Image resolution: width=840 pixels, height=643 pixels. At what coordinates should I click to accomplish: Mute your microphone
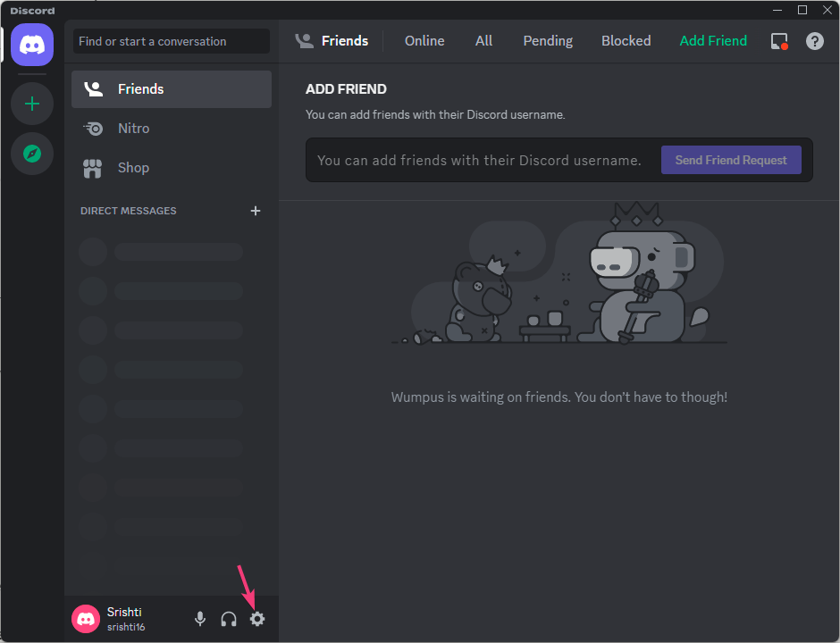[199, 618]
